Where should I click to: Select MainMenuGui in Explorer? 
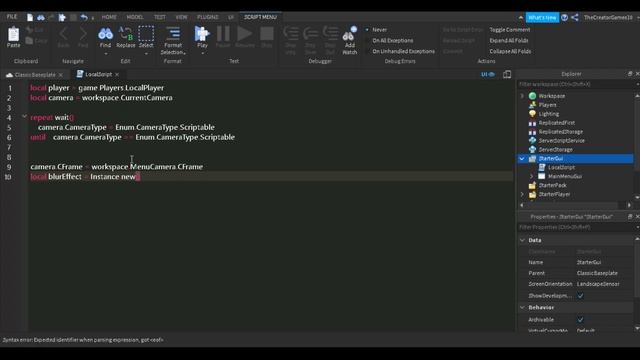tap(564, 176)
